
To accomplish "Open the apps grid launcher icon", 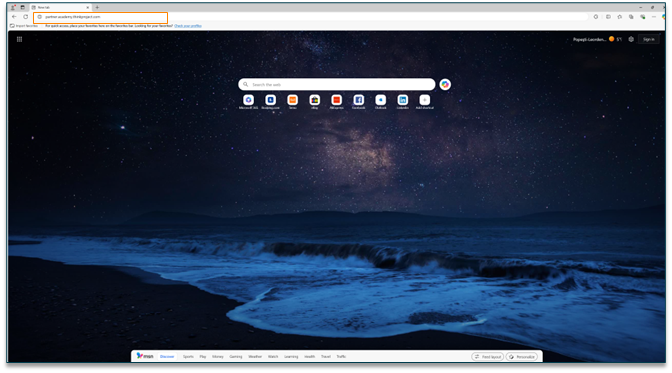I will [19, 39].
